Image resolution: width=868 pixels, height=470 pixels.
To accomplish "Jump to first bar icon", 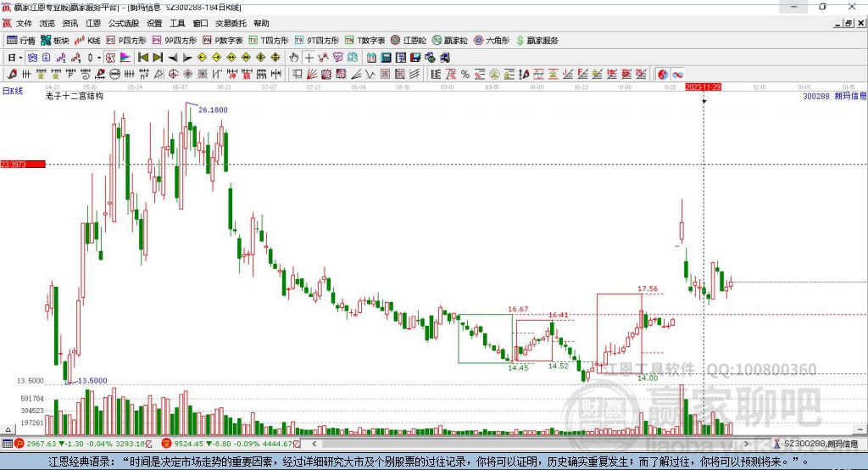I will point(142,58).
